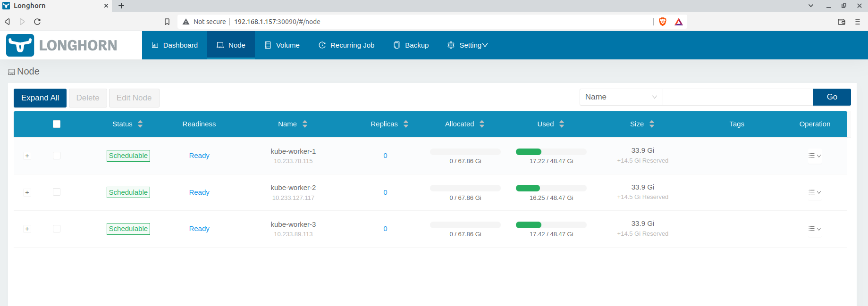Open the Setting menu in navigation bar
The width and height of the screenshot is (868, 306).
[x=467, y=45]
